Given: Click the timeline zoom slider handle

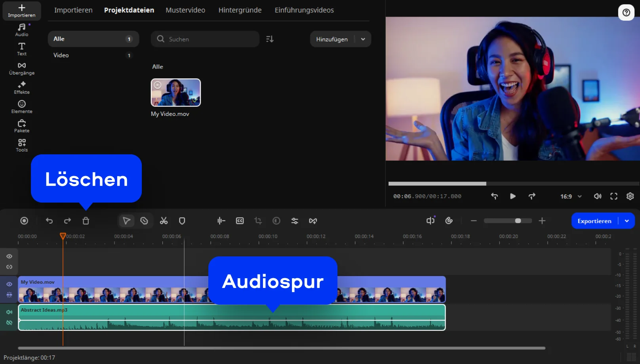Looking at the screenshot, I should (x=518, y=221).
